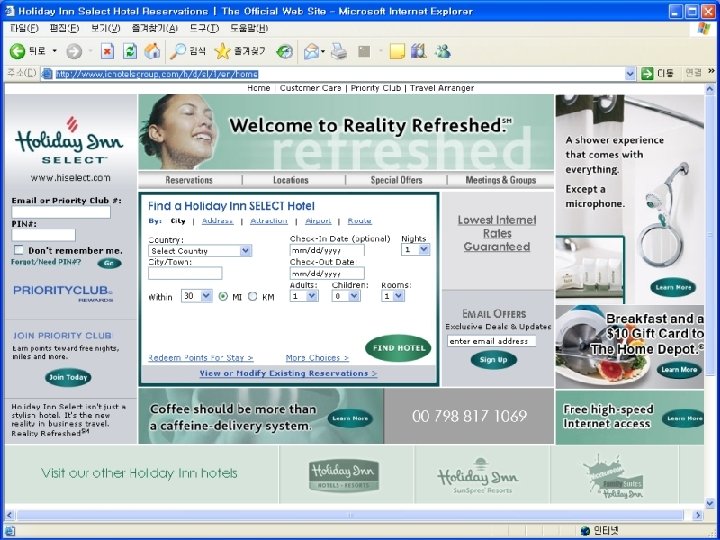The height and width of the screenshot is (540, 720).
Task: Expand the address bar URL history dropdown
Action: [x=630, y=73]
